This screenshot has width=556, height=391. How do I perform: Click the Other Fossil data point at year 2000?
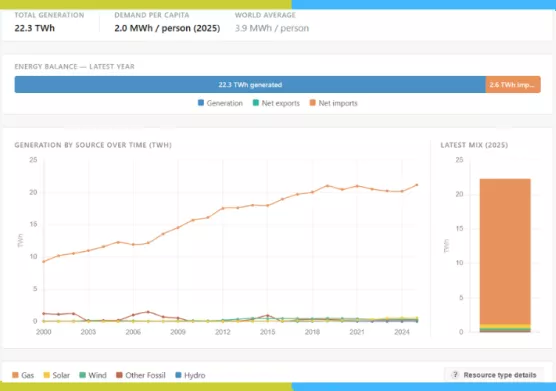pos(44,313)
